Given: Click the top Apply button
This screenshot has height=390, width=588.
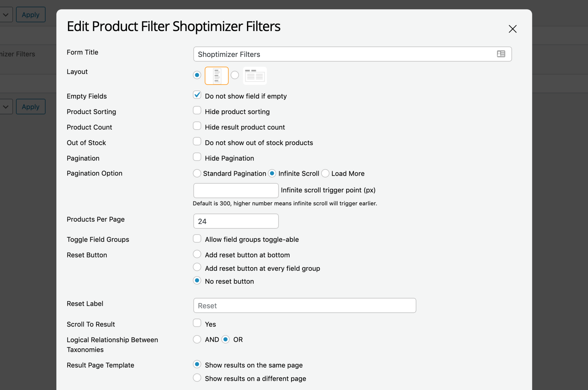Looking at the screenshot, I should [30, 14].
